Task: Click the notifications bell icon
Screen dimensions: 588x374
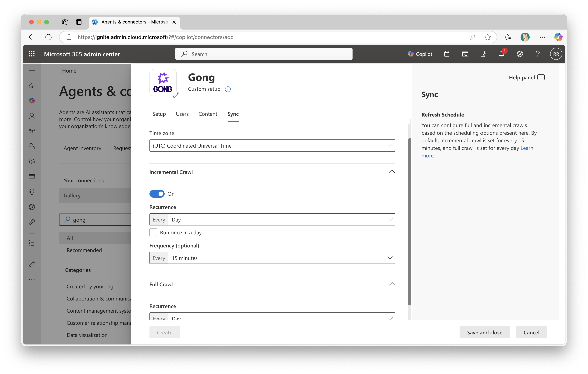Action: pyautogui.click(x=501, y=54)
